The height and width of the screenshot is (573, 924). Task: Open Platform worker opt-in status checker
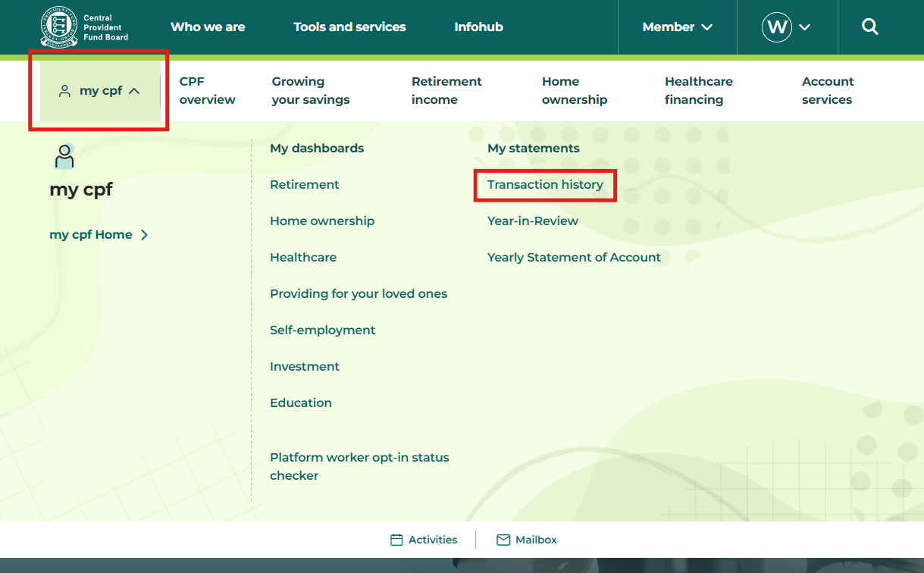point(359,467)
